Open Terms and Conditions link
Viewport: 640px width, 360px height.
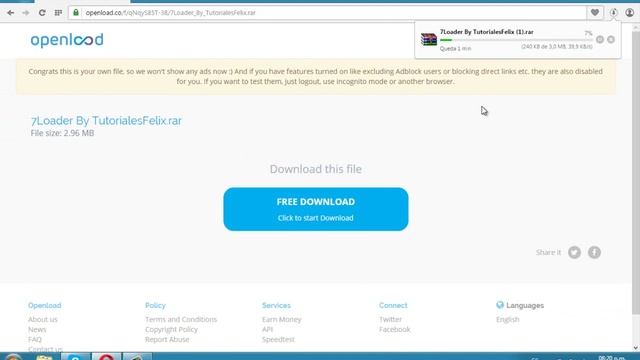coord(181,319)
